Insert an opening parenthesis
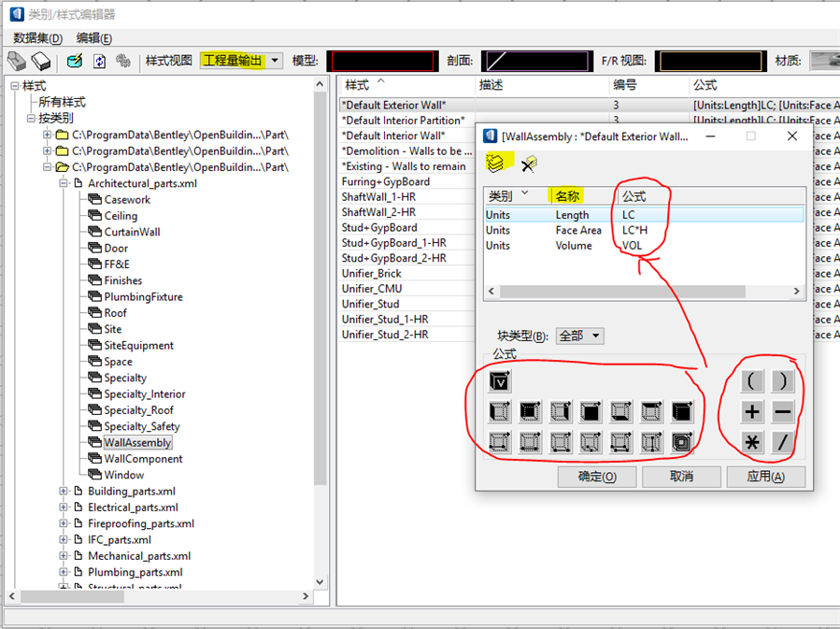840x629 pixels. (752, 381)
